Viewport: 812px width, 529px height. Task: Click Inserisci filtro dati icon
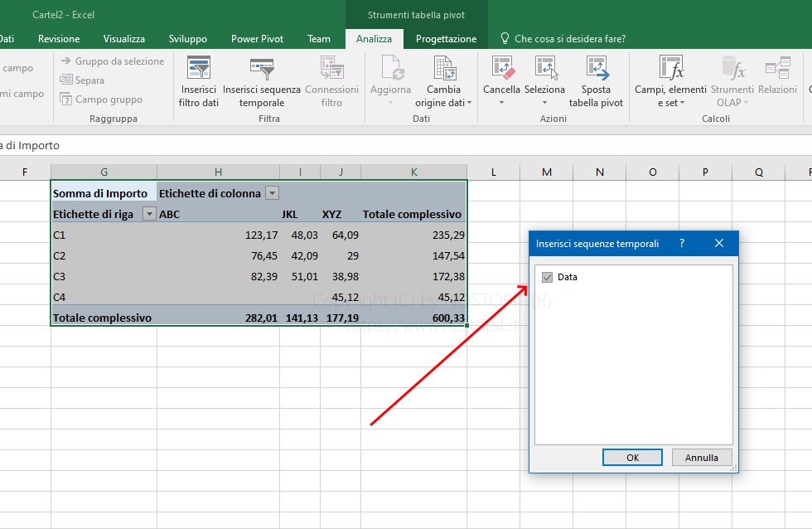tap(199, 68)
